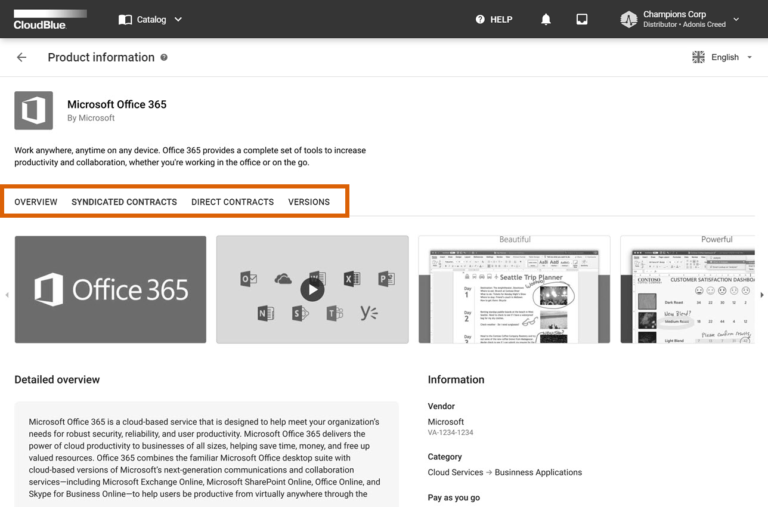Click the Champions Corp account name
Viewport: 768px width, 507px height.
[x=674, y=14]
